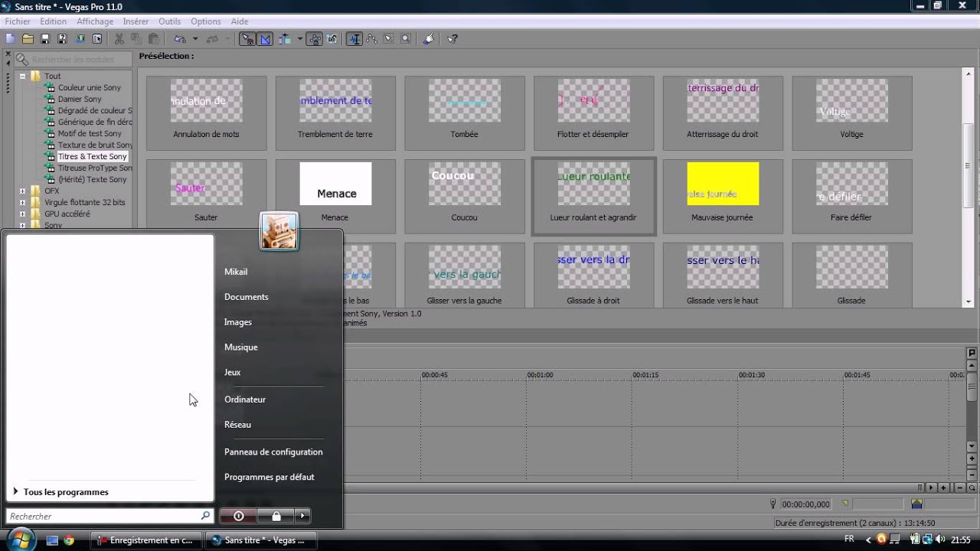Click the Open folder toolbar icon
The width and height of the screenshot is (980, 551).
(28, 39)
